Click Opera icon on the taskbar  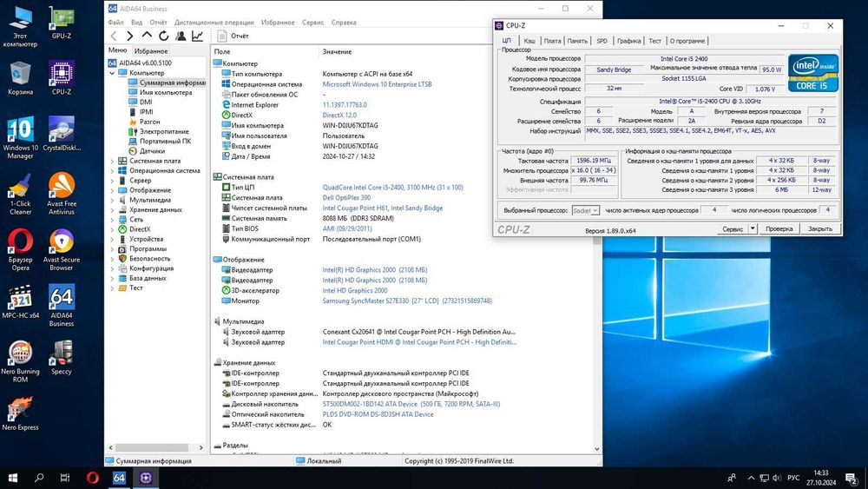[93, 478]
